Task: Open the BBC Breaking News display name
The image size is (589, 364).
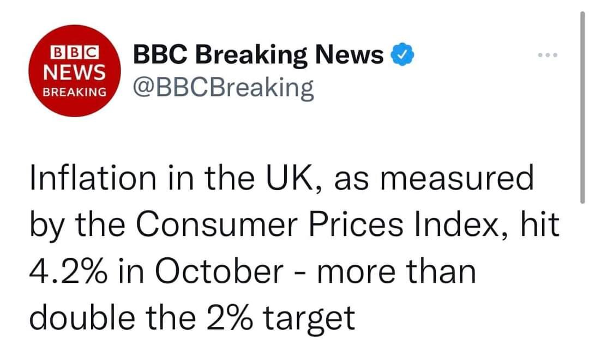Action: tap(259, 54)
